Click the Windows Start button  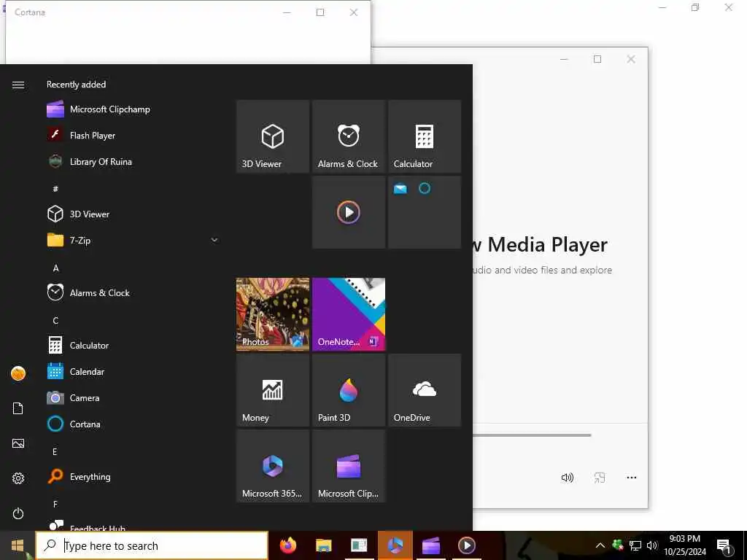click(x=18, y=545)
